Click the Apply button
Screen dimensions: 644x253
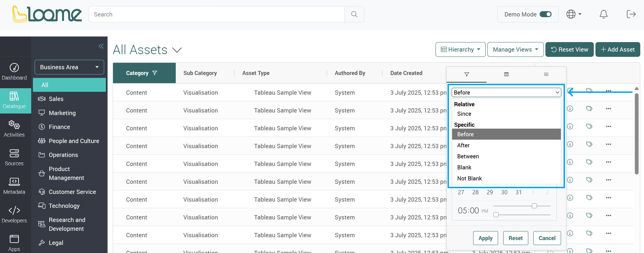click(x=485, y=238)
